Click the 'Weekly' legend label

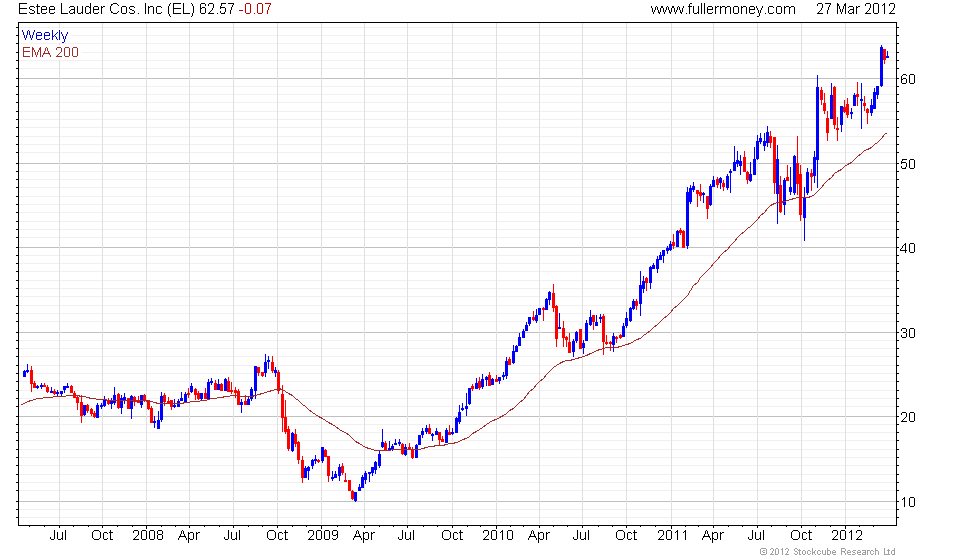[x=45, y=36]
